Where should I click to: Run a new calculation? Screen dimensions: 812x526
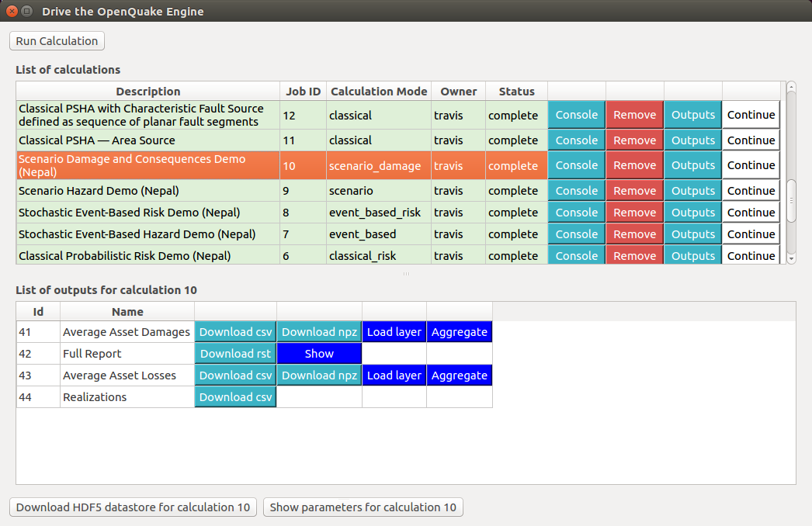56,40
